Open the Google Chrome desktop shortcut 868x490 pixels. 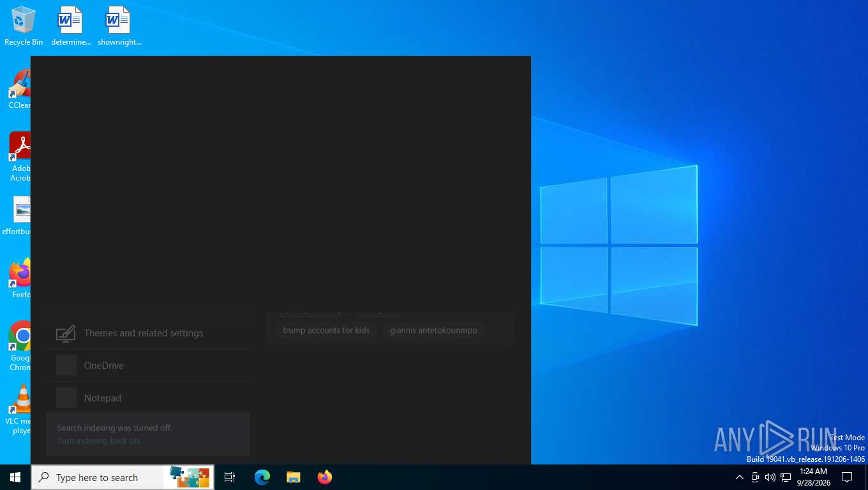pyautogui.click(x=19, y=346)
